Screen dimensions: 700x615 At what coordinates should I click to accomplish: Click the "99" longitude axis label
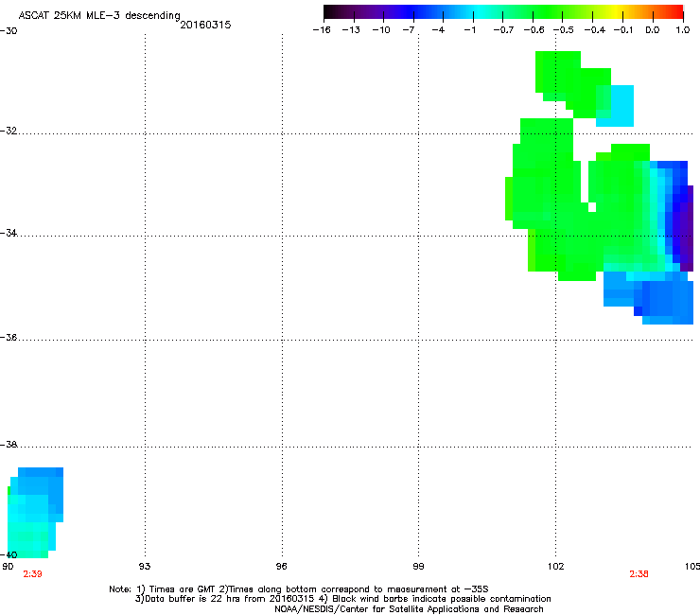418,567
